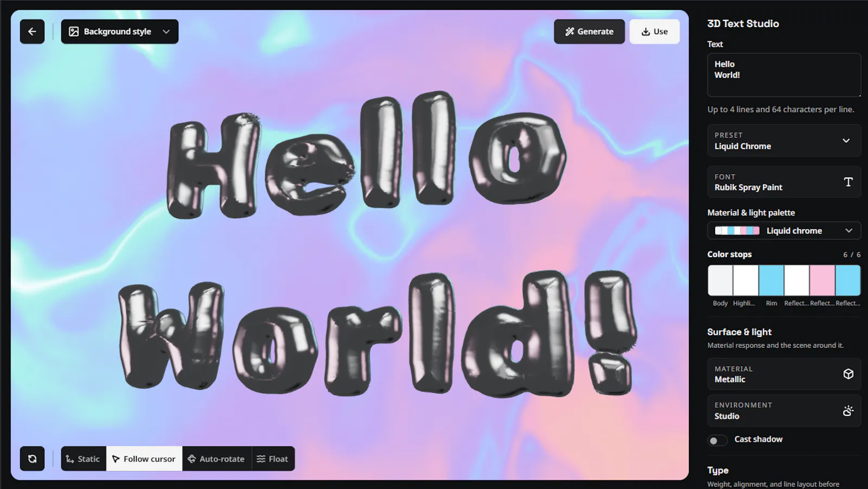The image size is (868, 489).
Task: Select the Follow cursor motion mode
Action: click(x=144, y=459)
